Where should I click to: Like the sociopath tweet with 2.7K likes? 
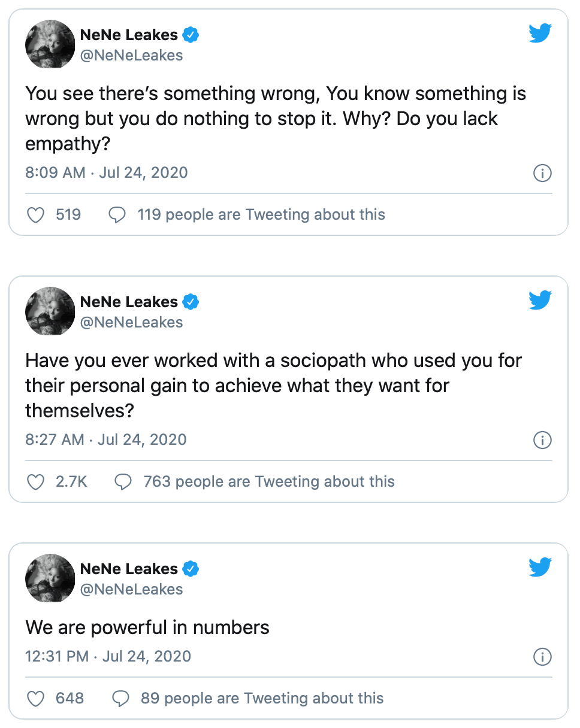point(37,482)
